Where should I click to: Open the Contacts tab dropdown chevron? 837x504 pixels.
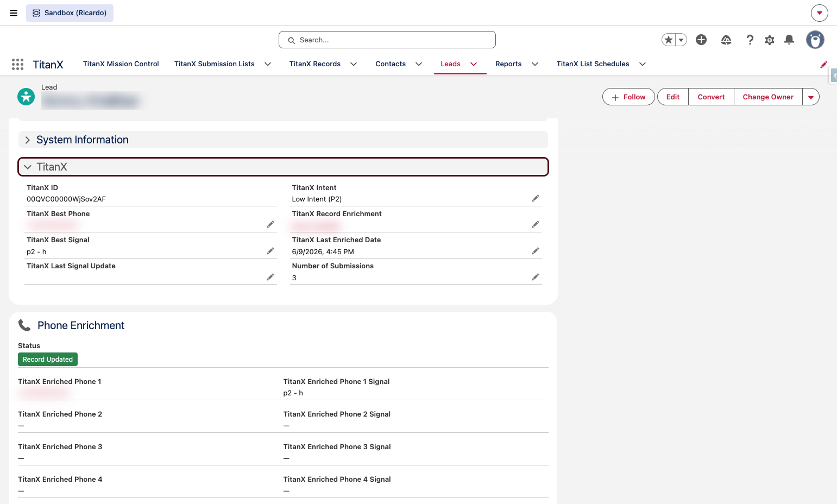(419, 64)
